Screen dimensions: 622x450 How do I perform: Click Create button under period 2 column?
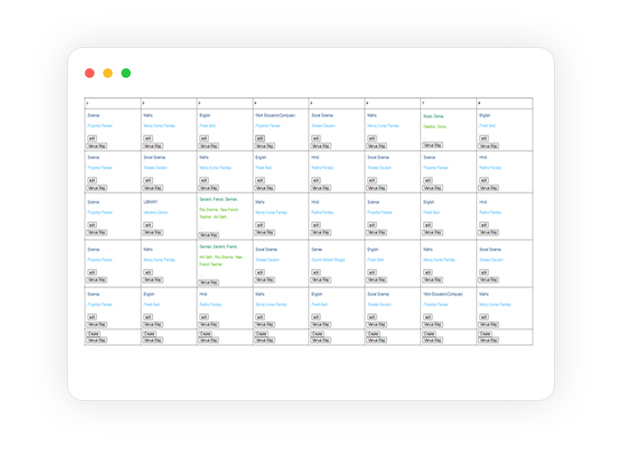(x=149, y=334)
